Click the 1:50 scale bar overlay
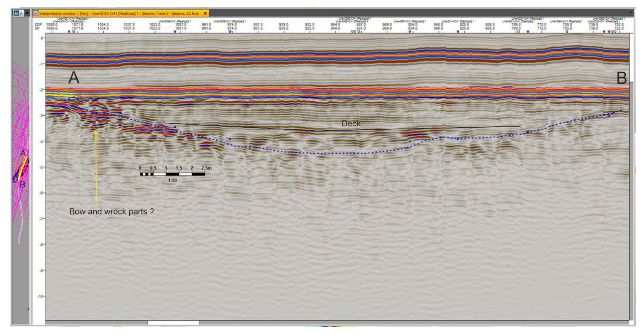Image resolution: width=644 pixels, height=335 pixels. click(172, 174)
